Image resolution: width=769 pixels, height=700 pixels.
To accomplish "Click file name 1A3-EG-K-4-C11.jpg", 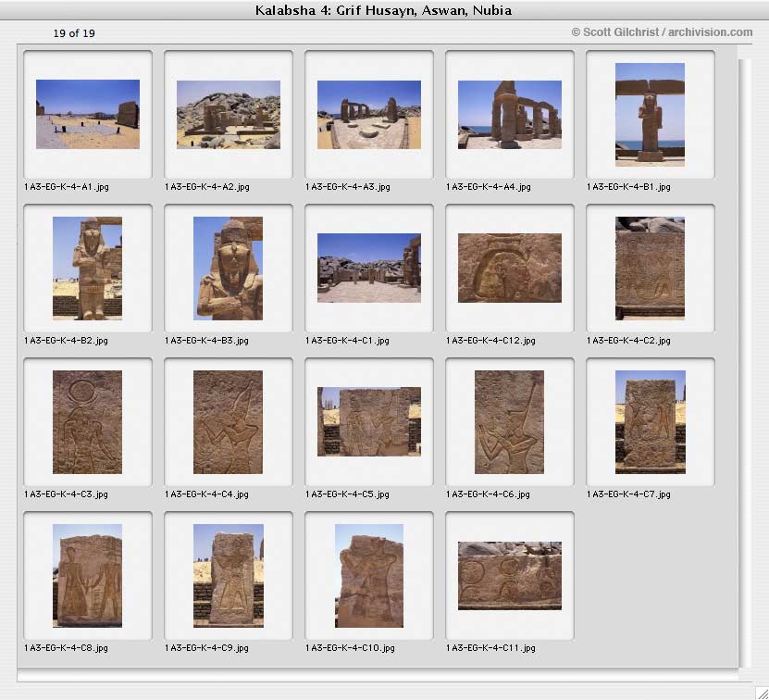I will click(490, 648).
